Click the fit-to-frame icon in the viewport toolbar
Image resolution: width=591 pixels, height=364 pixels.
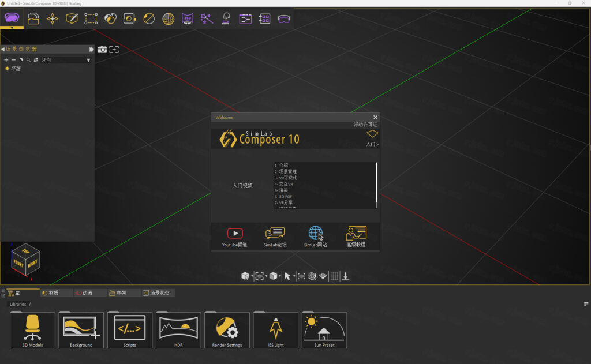pyautogui.click(x=259, y=276)
